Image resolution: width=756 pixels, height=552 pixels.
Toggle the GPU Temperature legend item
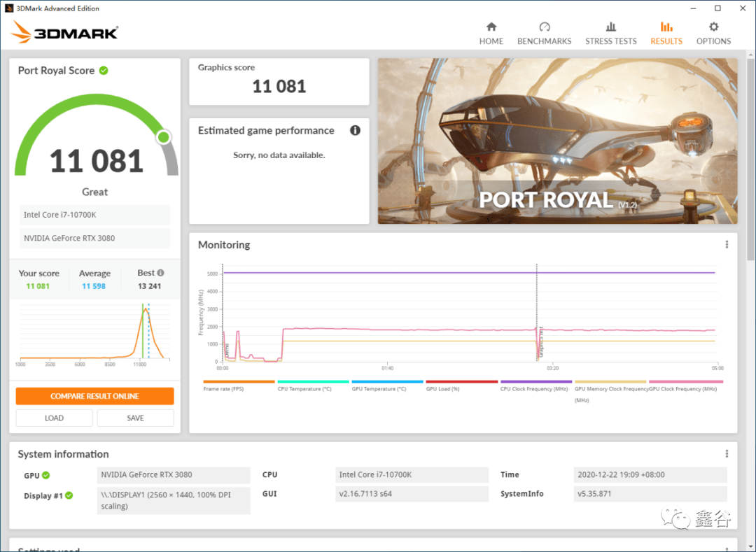(387, 385)
